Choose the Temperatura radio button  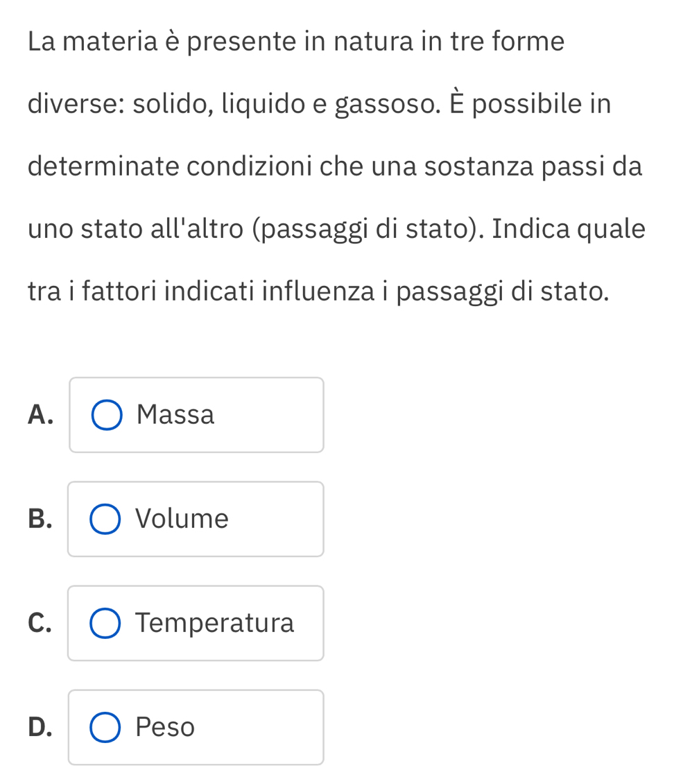[105, 624]
